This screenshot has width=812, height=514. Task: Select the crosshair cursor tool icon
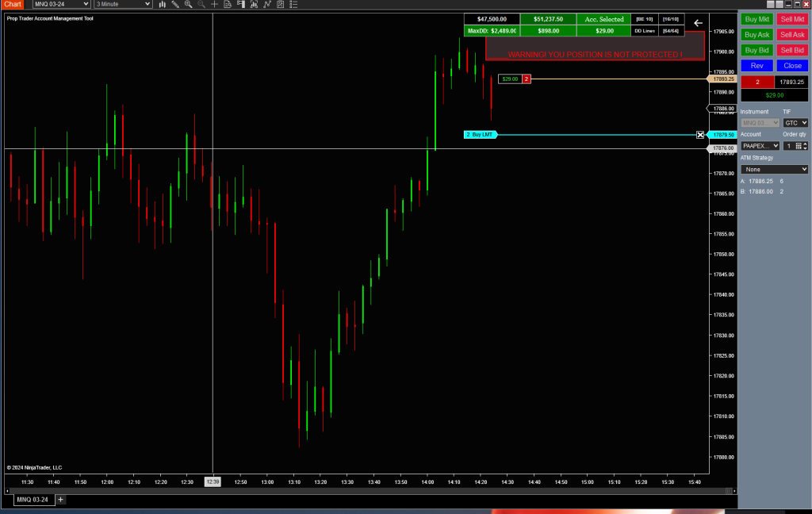pyautogui.click(x=214, y=5)
